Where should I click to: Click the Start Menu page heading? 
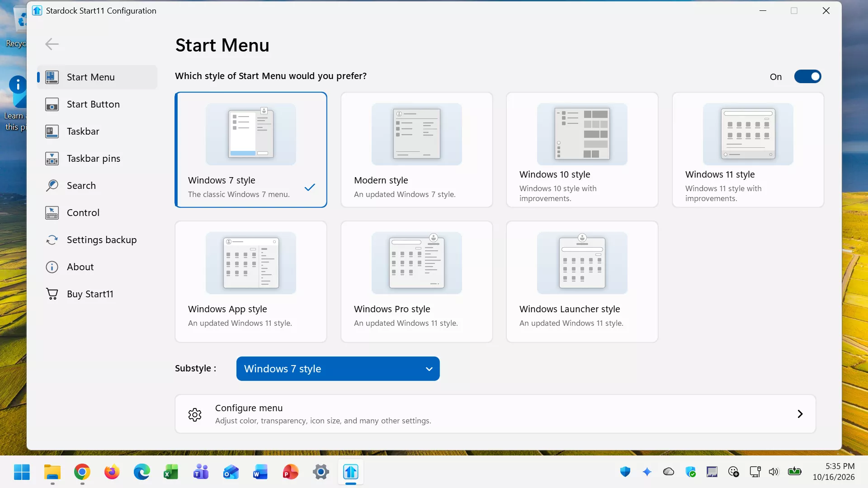click(x=222, y=45)
